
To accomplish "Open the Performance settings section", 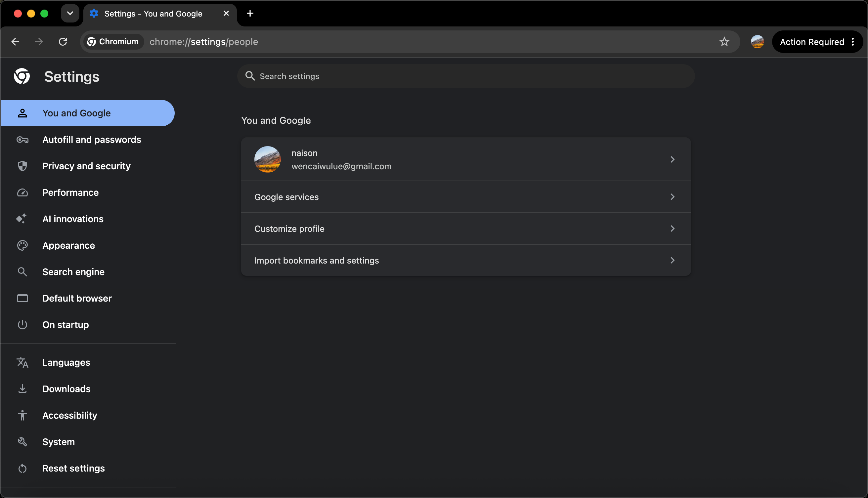I will pyautogui.click(x=88, y=192).
